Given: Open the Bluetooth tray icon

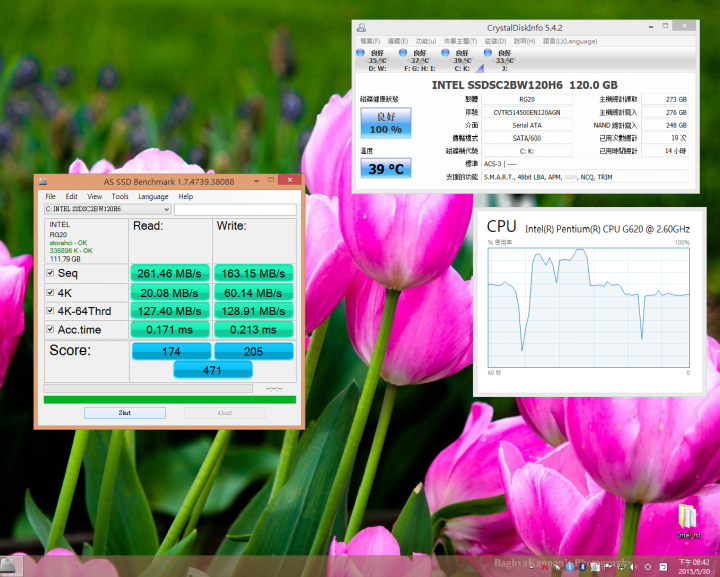Looking at the screenshot, I should pos(583,567).
